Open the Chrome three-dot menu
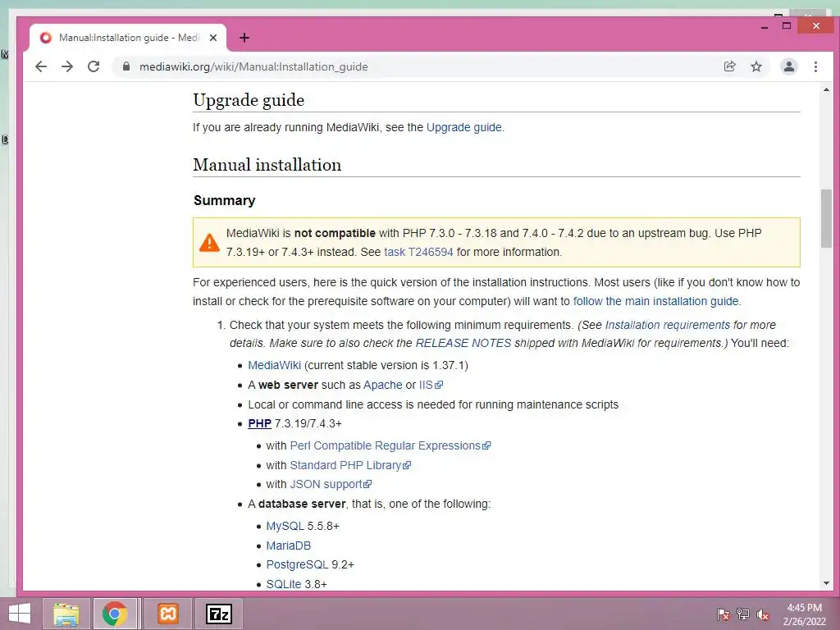The image size is (840, 630). click(815, 66)
